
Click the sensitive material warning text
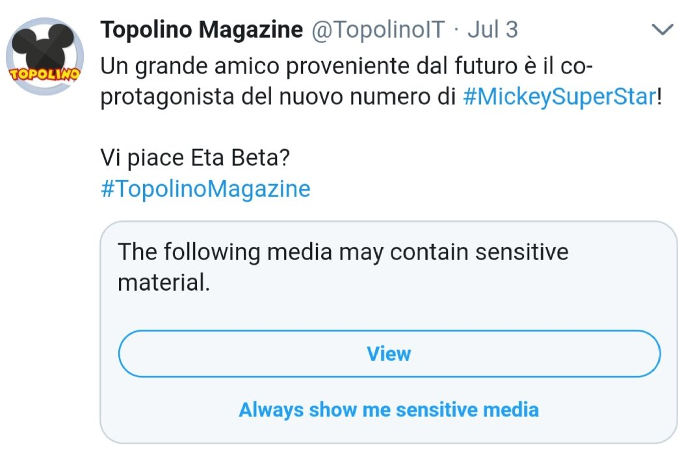(343, 267)
